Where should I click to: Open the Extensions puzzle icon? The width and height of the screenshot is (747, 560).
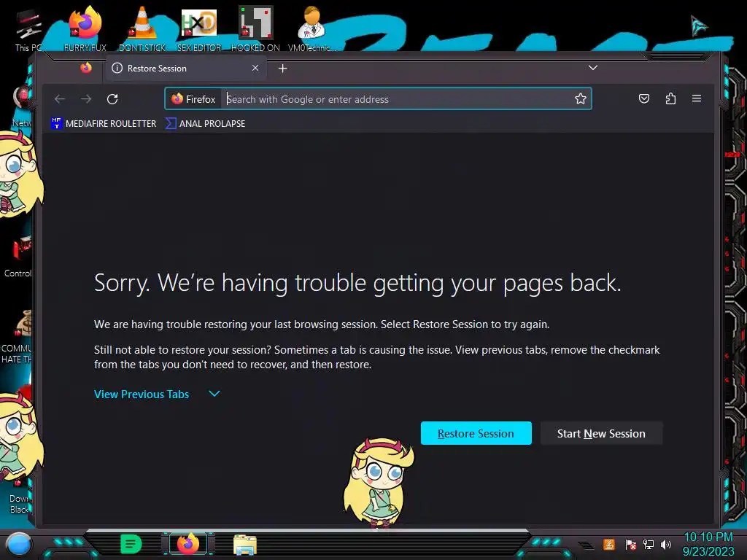(x=670, y=98)
